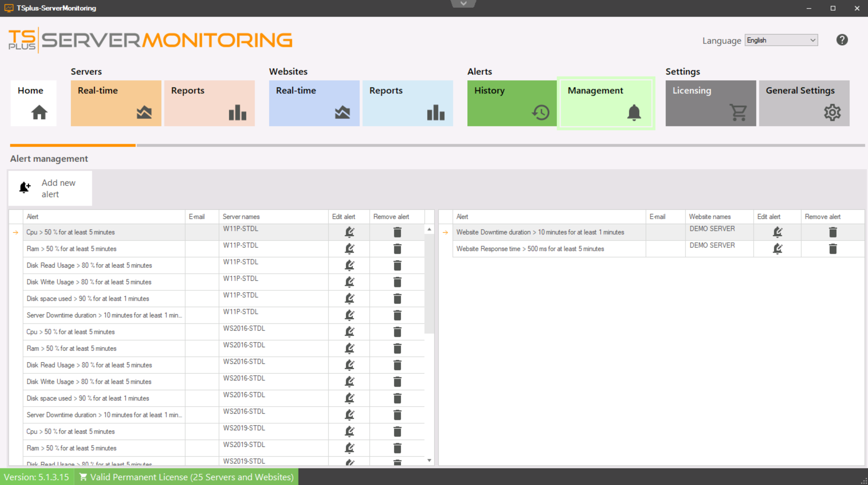Remove Disk space used alert for WS2016-STDL

(x=397, y=398)
